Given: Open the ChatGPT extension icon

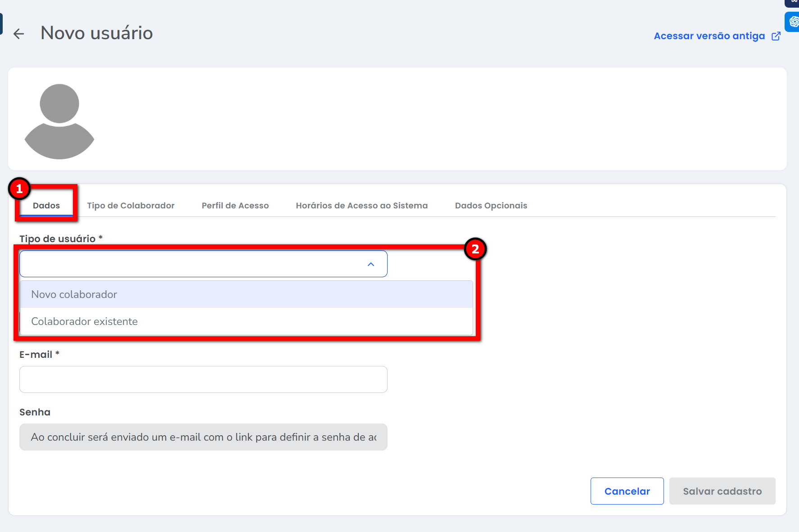Looking at the screenshot, I should click(793, 22).
